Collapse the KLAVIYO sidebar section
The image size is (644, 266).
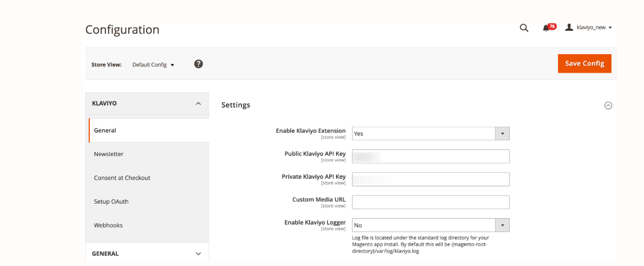(x=147, y=103)
